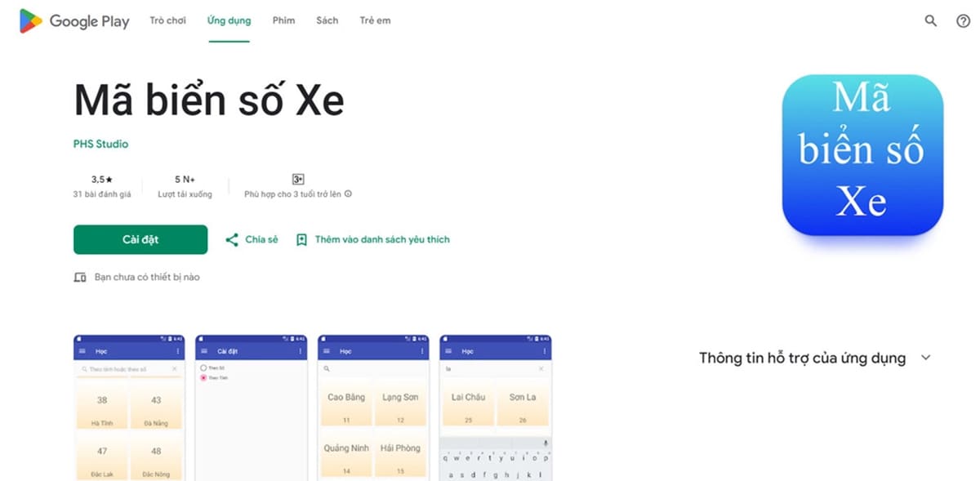
Task: Go to the Sách tab
Action: pos(327,20)
